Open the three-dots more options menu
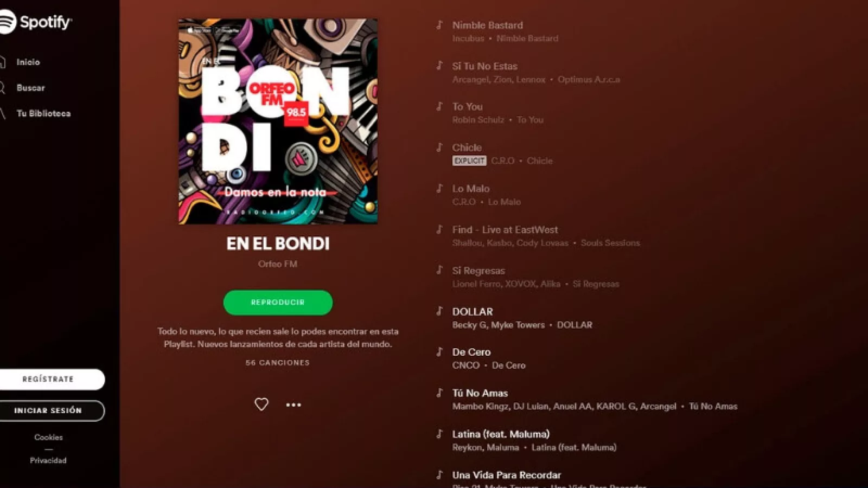Screen dimensions: 868x488 point(293,404)
